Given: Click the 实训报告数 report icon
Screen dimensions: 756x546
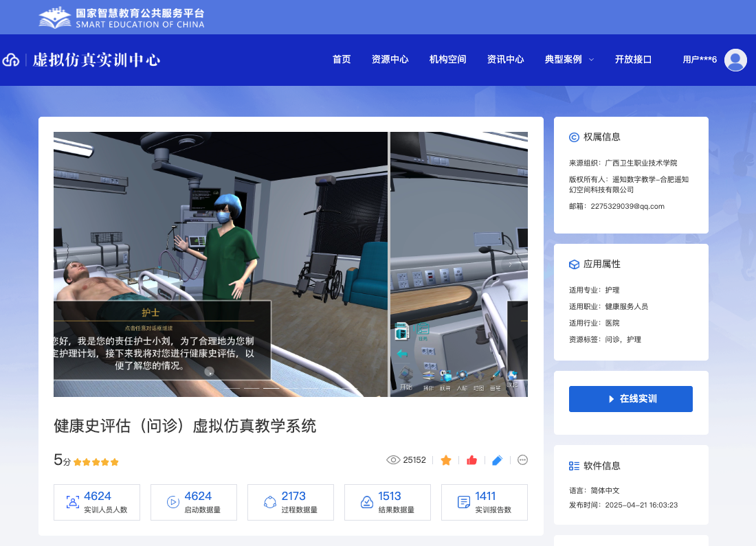Looking at the screenshot, I should pyautogui.click(x=464, y=502).
